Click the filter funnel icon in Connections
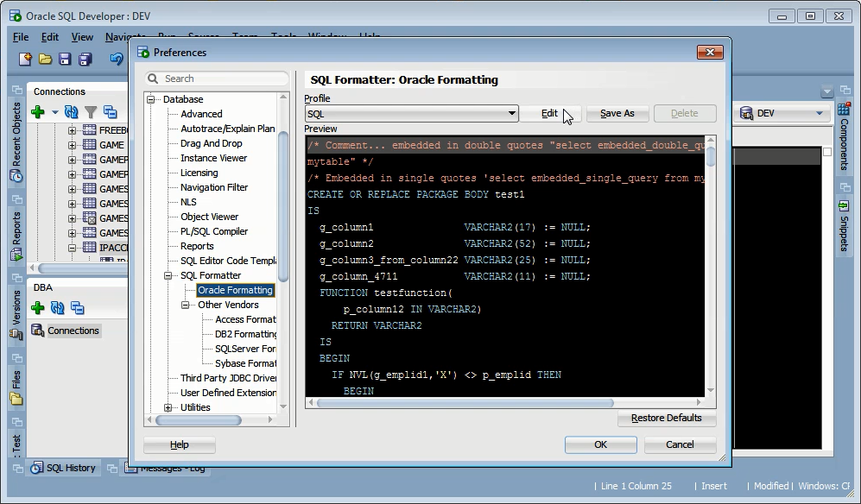 click(91, 112)
